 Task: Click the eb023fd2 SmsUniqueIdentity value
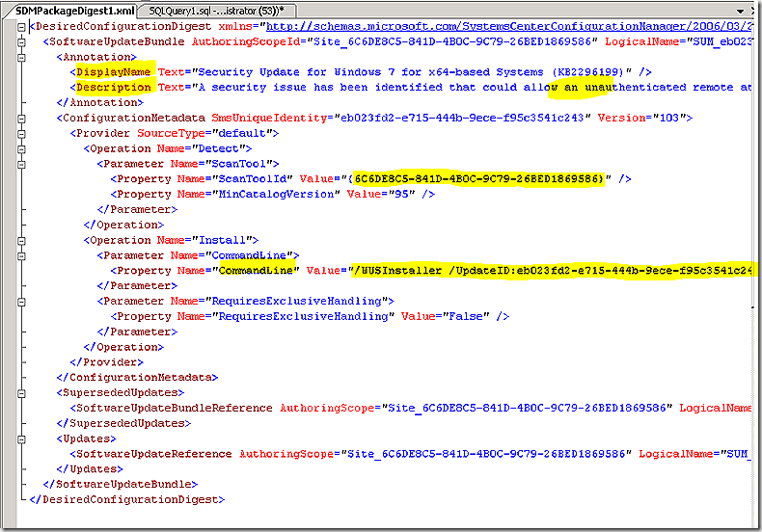pyautogui.click(x=462, y=118)
